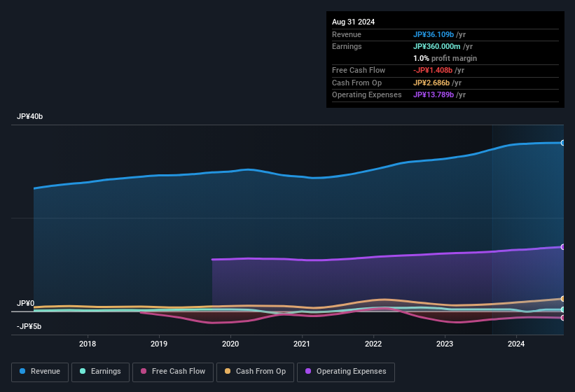The width and height of the screenshot is (575, 392).
Task: Click the Revenue line end marker
Action: pos(563,143)
